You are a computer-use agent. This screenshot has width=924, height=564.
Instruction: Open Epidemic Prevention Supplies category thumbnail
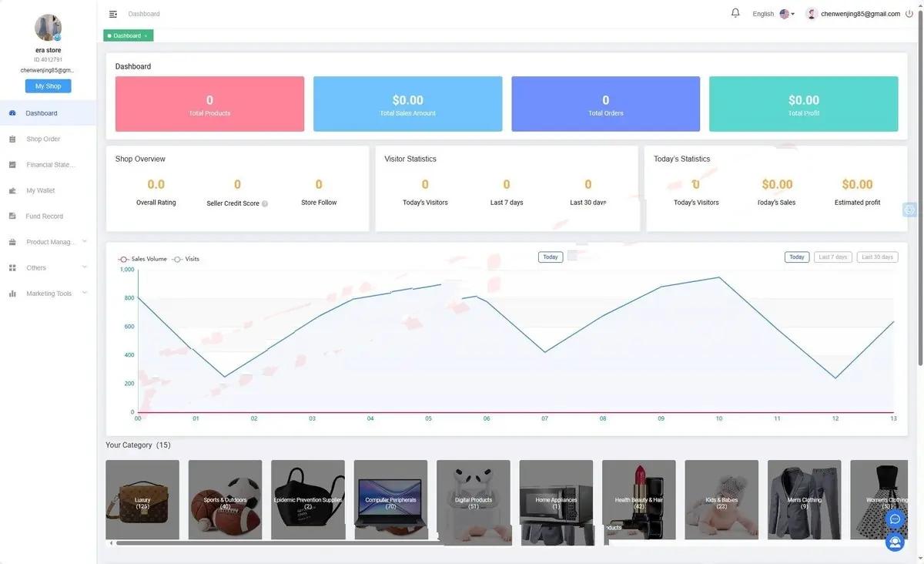pos(308,499)
